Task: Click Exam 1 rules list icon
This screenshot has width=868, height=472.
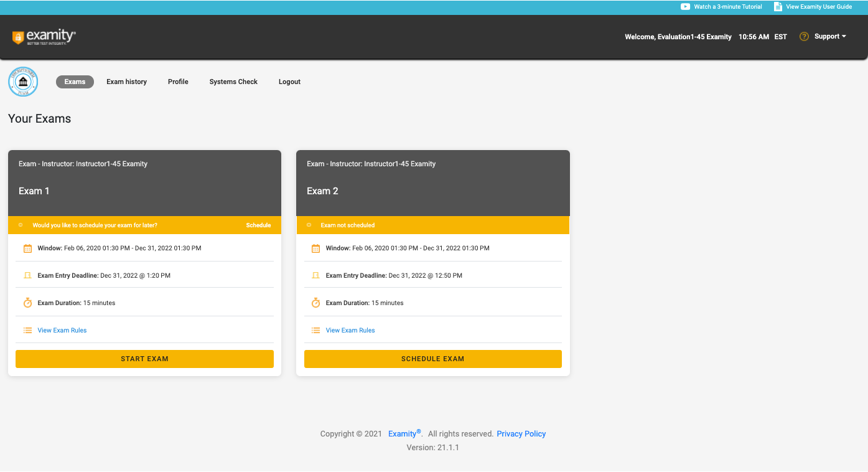Action: (x=27, y=331)
